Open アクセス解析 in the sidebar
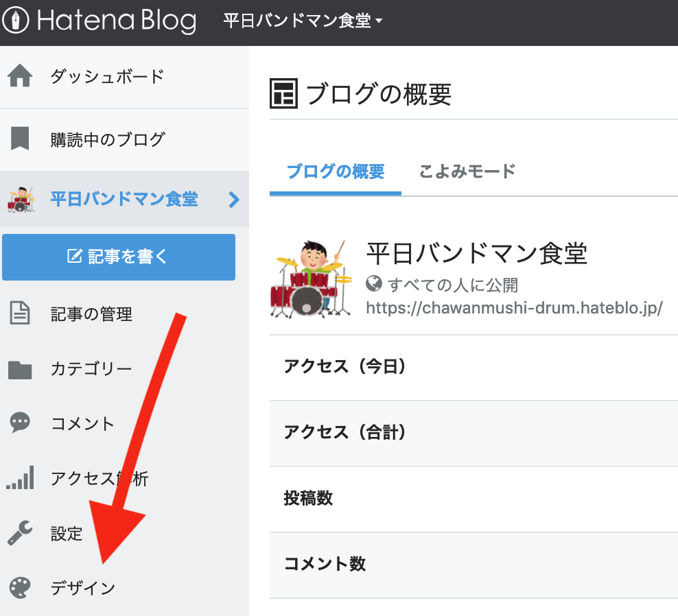This screenshot has width=678, height=616. [x=100, y=479]
